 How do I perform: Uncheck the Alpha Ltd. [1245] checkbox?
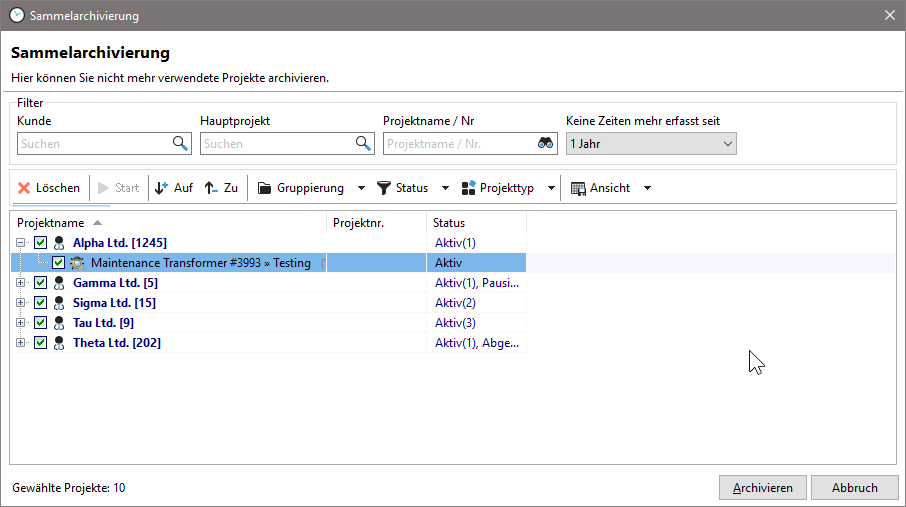click(x=41, y=243)
